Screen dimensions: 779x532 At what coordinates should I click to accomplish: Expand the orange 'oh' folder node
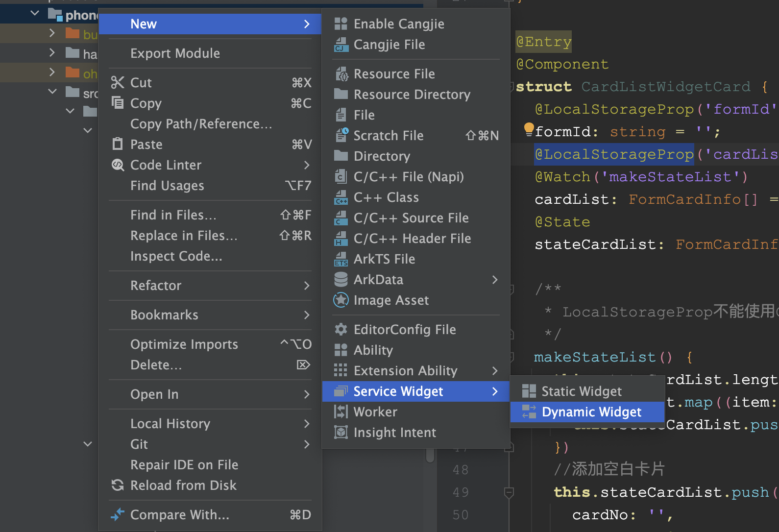point(52,72)
